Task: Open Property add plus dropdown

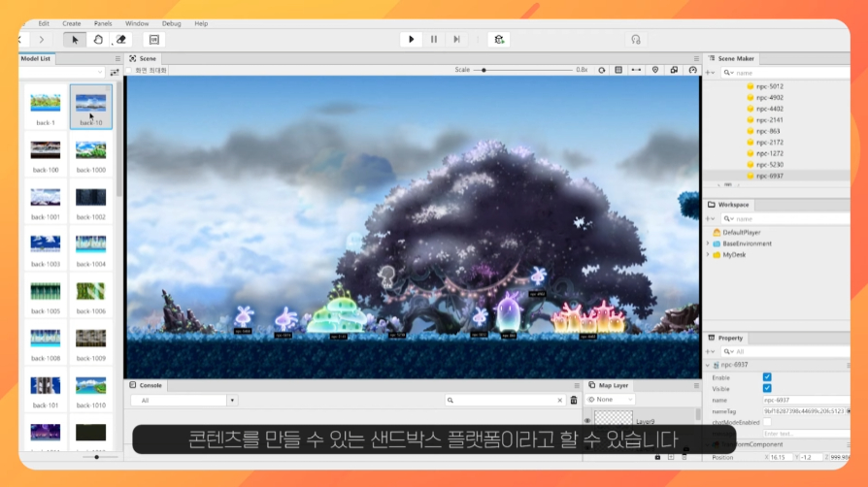Action: pos(711,351)
